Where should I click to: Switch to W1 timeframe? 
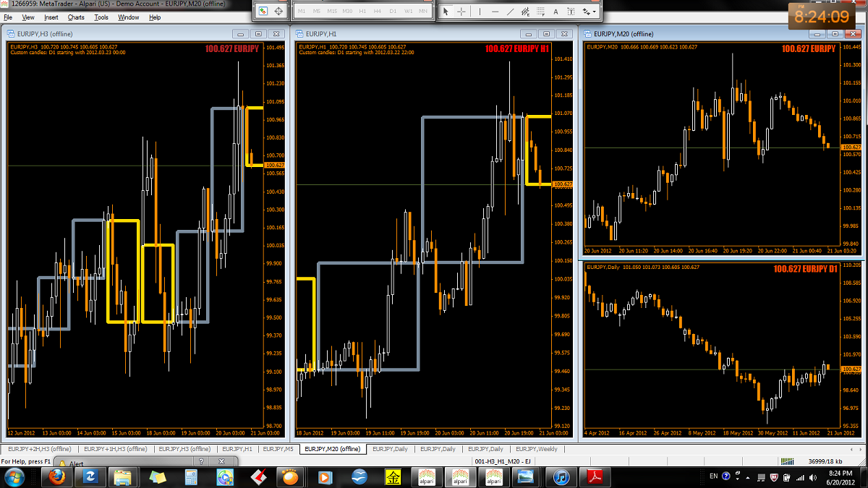click(x=409, y=12)
